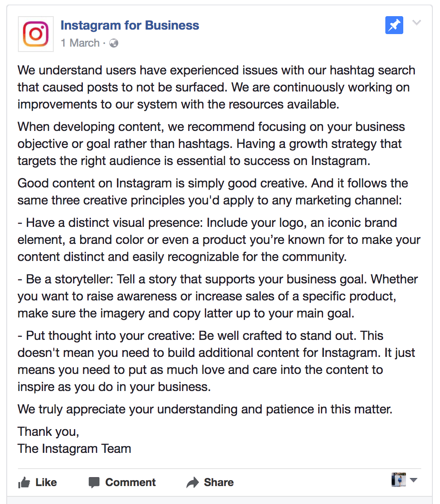Click the Instagram for Business page title
This screenshot has width=440, height=504.
pos(129,25)
